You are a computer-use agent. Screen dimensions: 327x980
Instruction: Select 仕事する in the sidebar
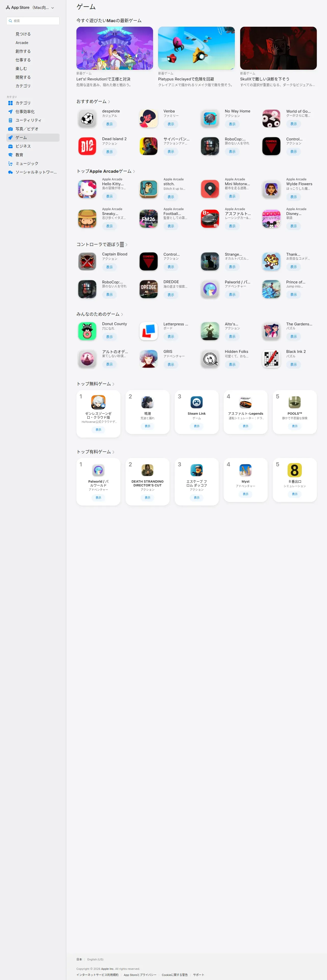33,60
